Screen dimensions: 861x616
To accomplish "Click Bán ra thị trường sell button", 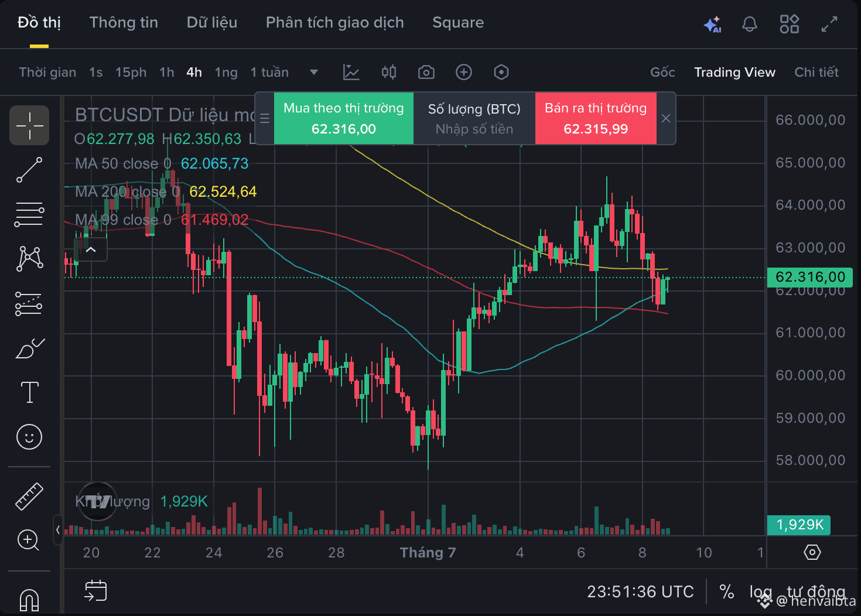I will click(x=596, y=118).
